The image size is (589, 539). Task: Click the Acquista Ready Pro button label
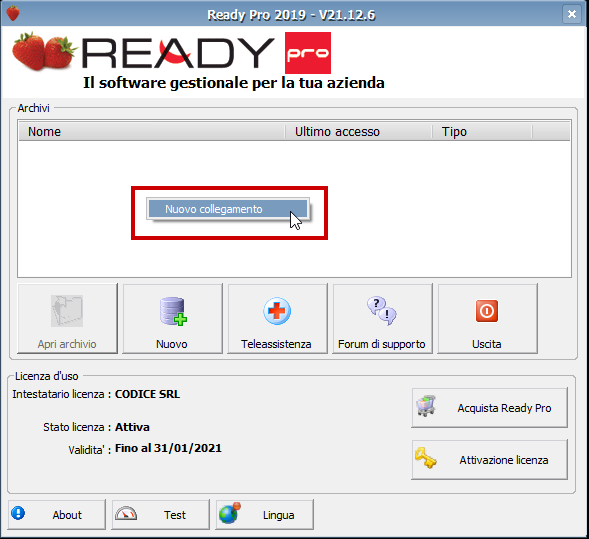click(504, 408)
